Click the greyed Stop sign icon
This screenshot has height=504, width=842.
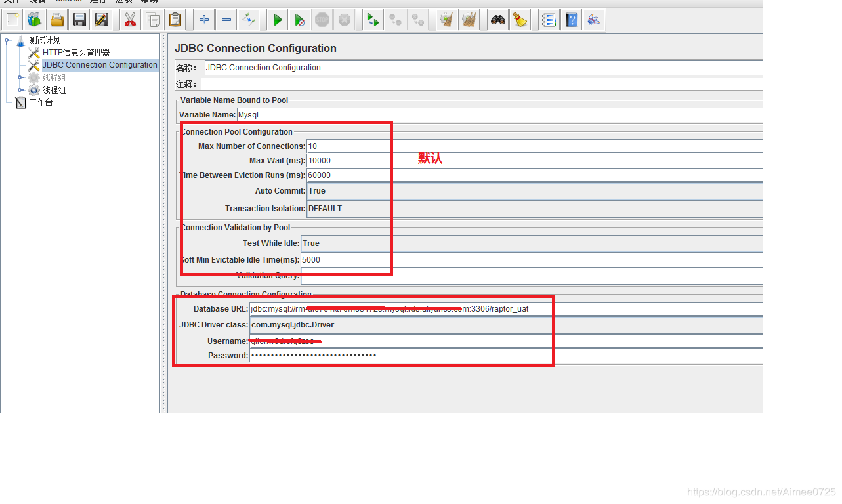coord(322,20)
